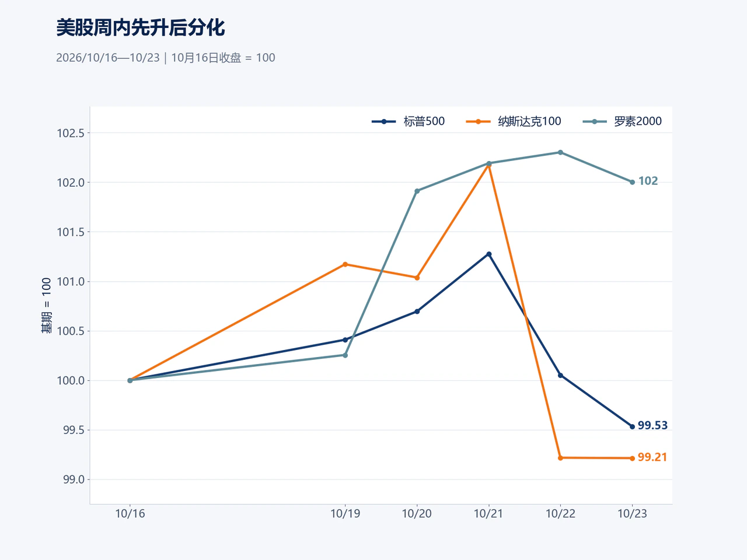Image resolution: width=747 pixels, height=560 pixels.
Task: Click the 标普500 data point on 10/20
Action: point(417,311)
